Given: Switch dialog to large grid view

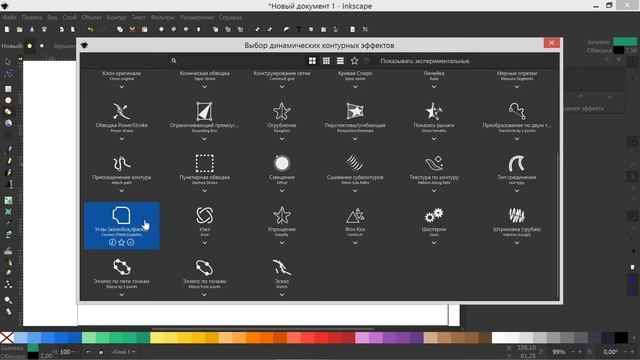Looking at the screenshot, I should pyautogui.click(x=312, y=61).
